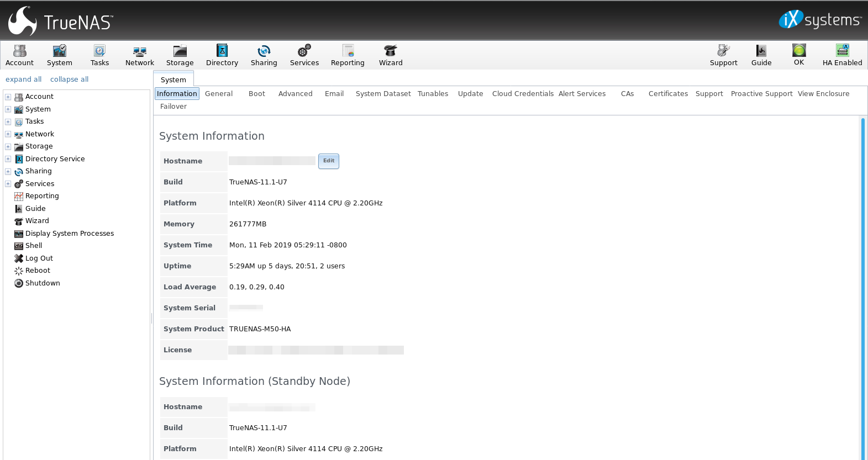Open the Certificates tab
Image resolution: width=868 pixels, height=460 pixels.
(668, 94)
